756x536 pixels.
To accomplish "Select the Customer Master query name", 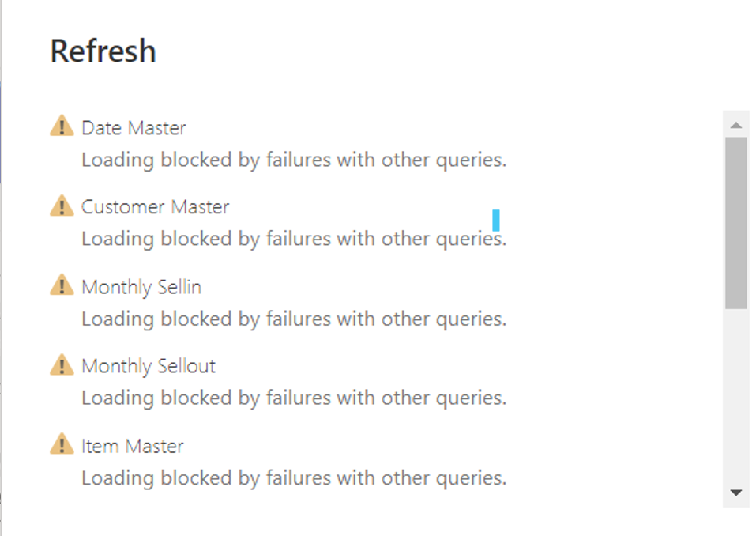I will point(155,207).
